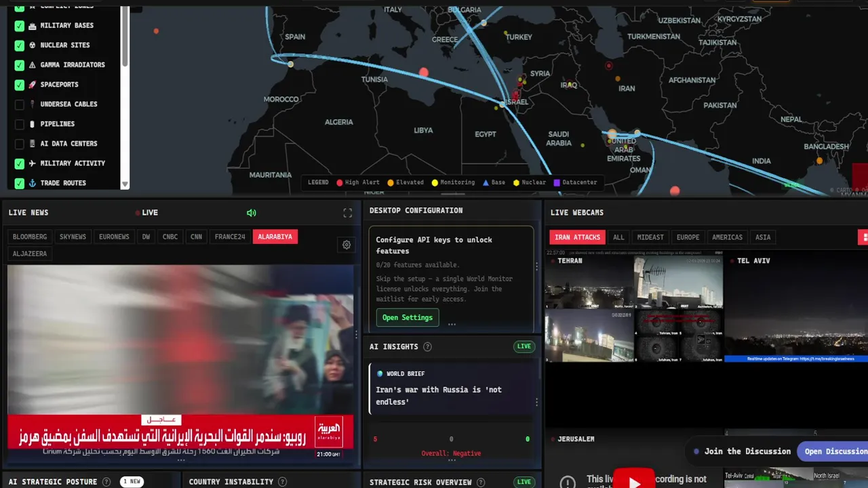Click the Spaceports rocket icon
The image size is (868, 488).
32,85
